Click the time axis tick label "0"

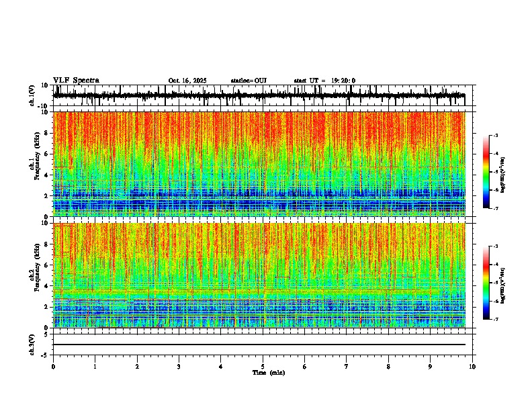point(53,367)
